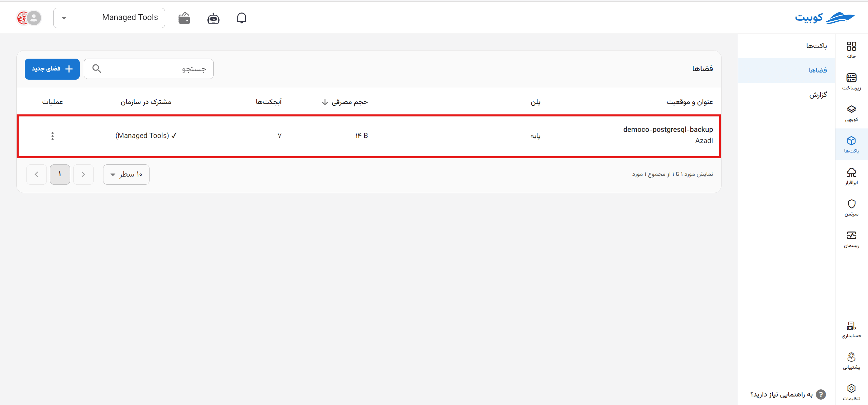Open the wallet icon in header
868x405 pixels.
coord(184,18)
